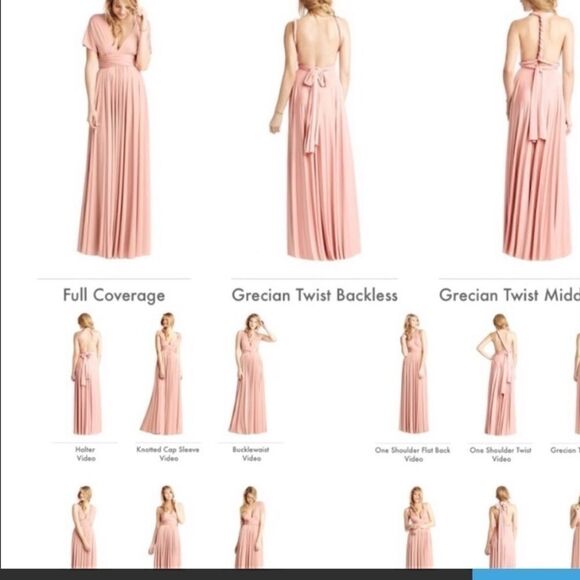This screenshot has height=580, width=580.
Task: Open the Video link under One Shoulder Twist
Action: [x=502, y=459]
